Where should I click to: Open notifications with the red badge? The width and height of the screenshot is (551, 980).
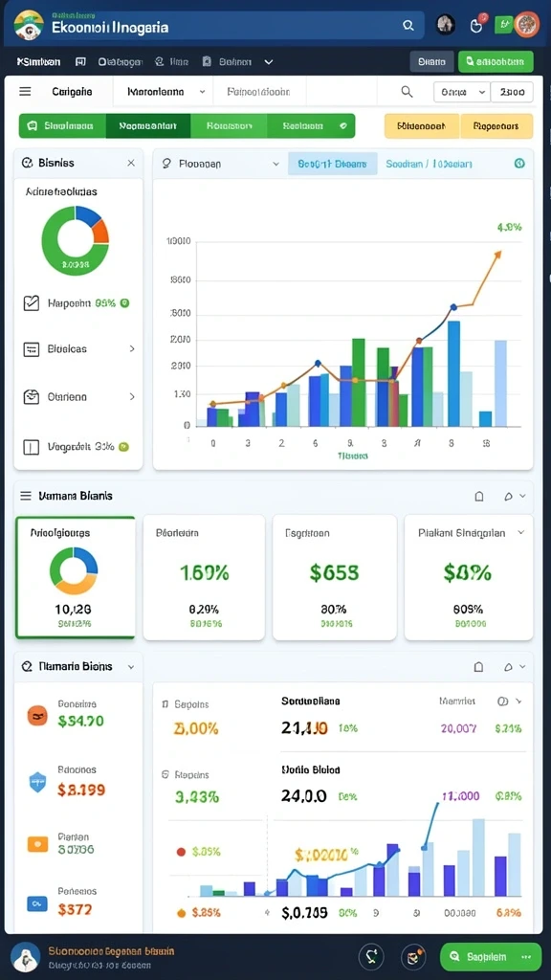click(x=477, y=24)
